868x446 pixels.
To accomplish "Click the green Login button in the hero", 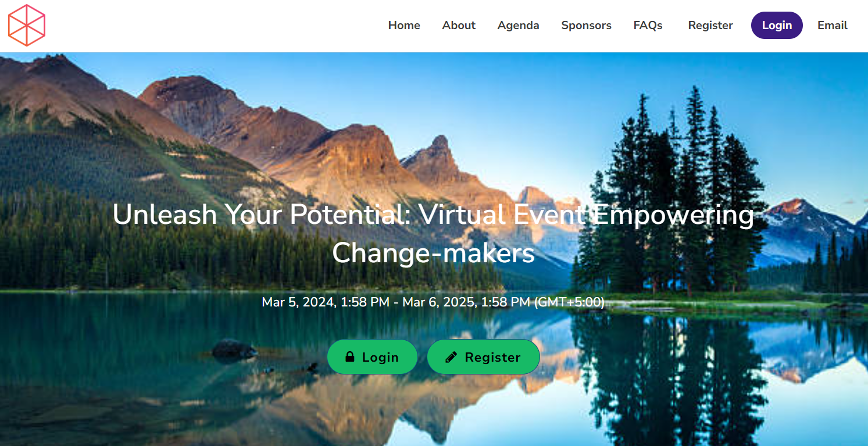I will click(372, 357).
